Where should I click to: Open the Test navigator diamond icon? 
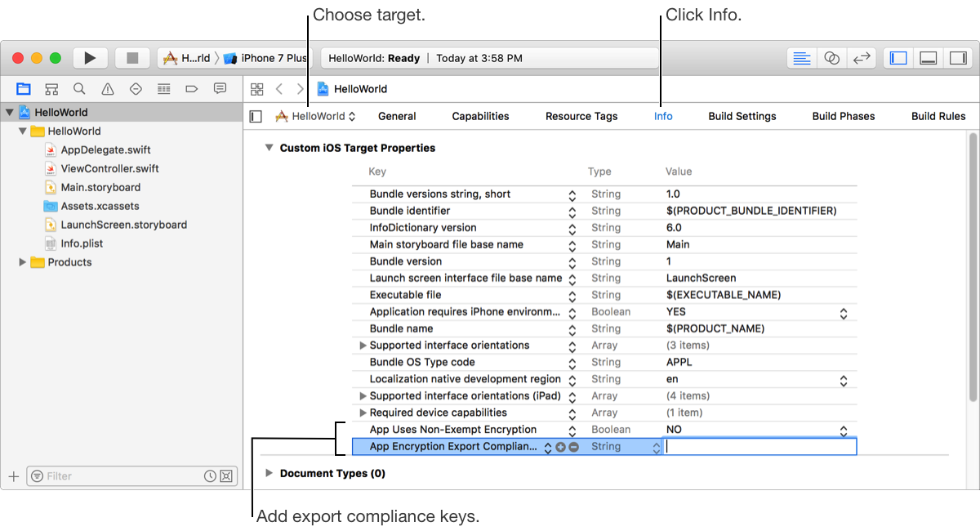click(x=136, y=88)
